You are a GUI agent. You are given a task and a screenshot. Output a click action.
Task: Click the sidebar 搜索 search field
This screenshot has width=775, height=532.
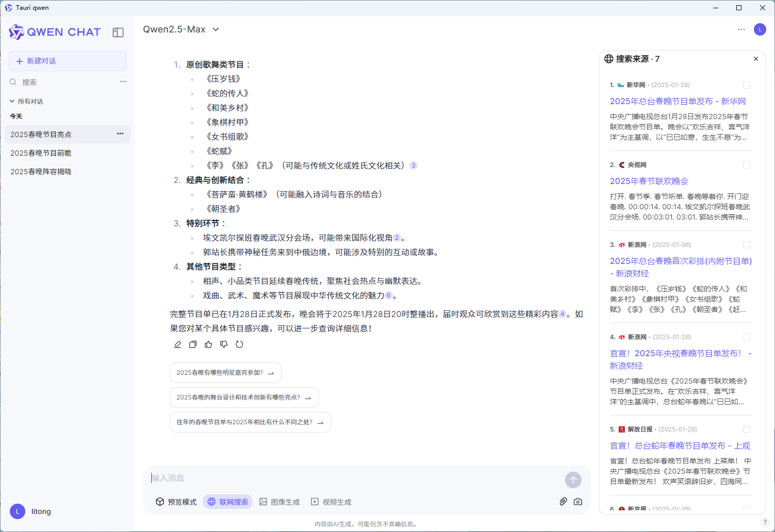67,82
